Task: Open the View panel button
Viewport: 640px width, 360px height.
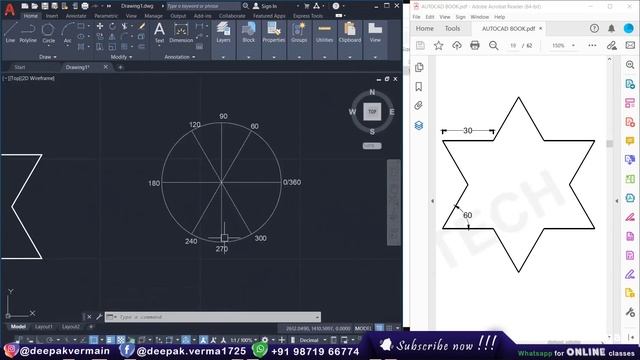Action: [x=375, y=33]
